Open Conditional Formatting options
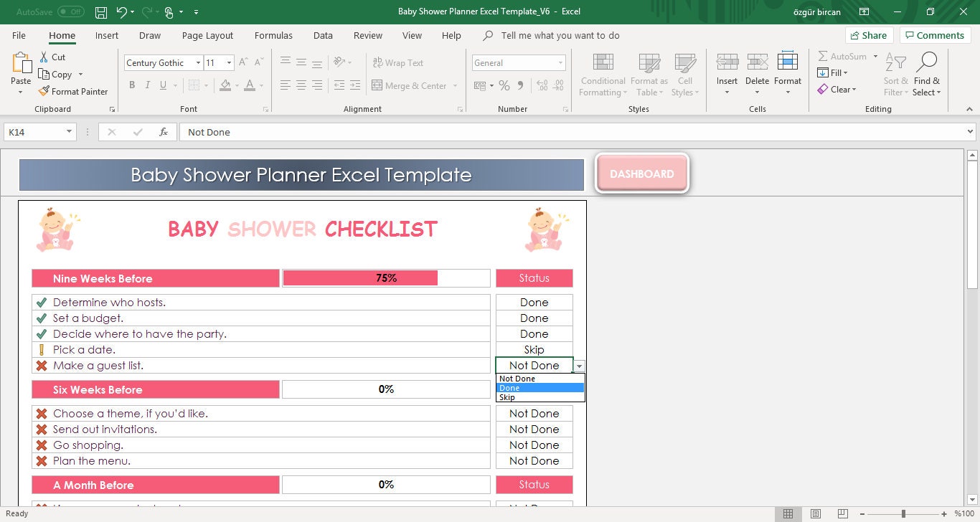Viewport: 980px width, 522px height. [x=602, y=74]
